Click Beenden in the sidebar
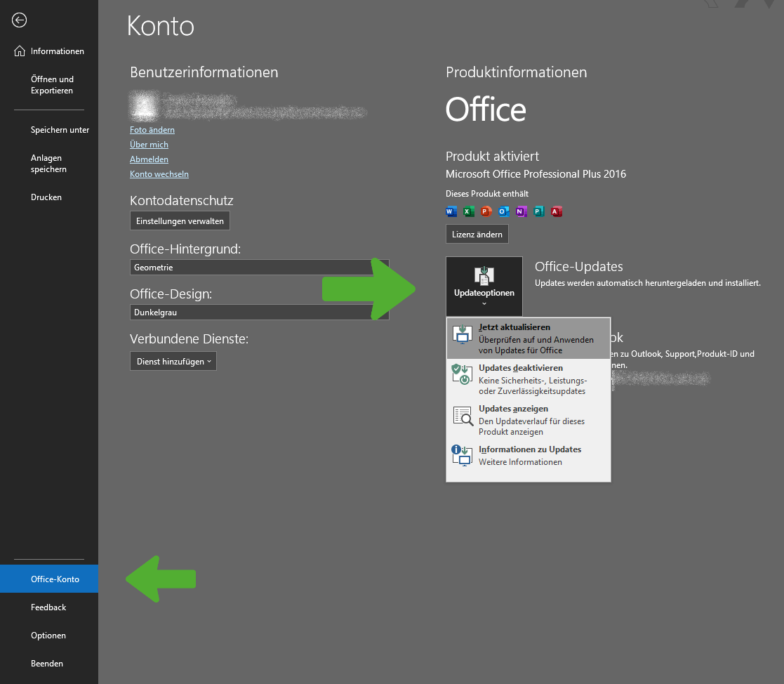784x684 pixels. tap(49, 664)
